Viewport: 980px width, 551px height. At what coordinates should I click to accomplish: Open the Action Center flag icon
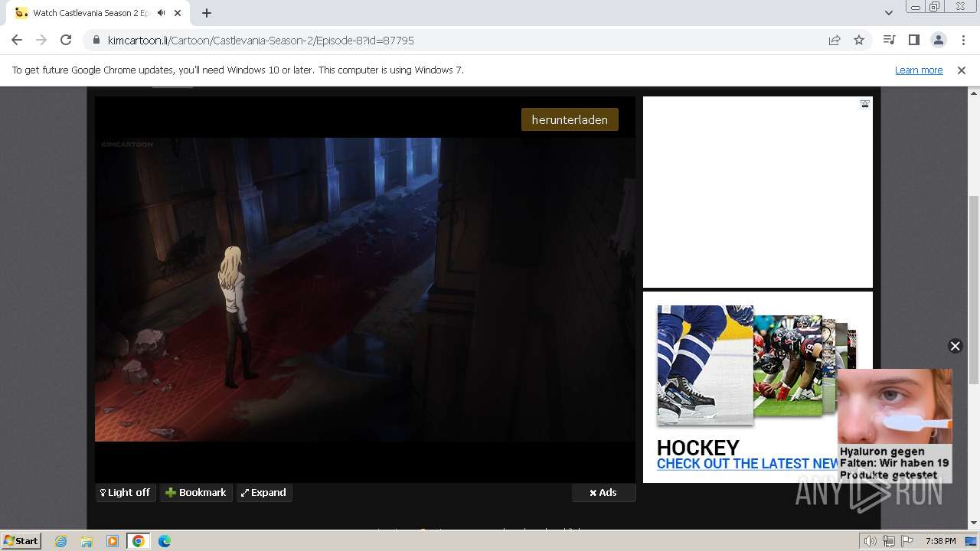point(906,541)
